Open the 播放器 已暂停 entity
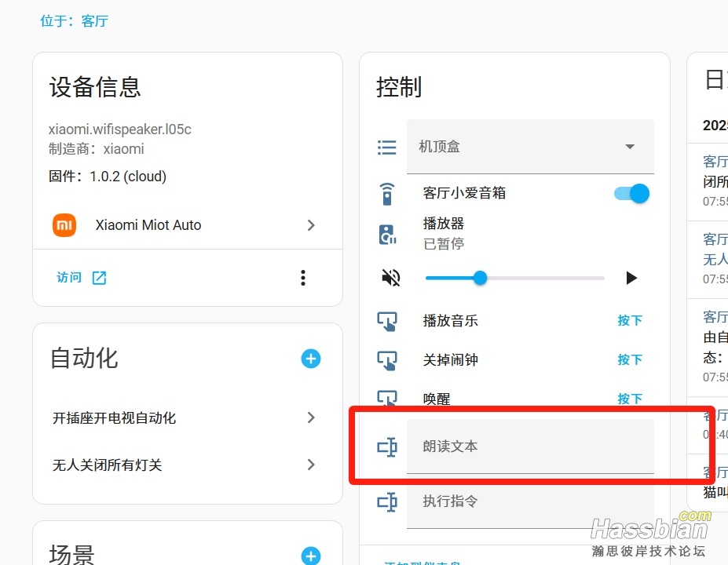The height and width of the screenshot is (565, 728). [x=444, y=233]
